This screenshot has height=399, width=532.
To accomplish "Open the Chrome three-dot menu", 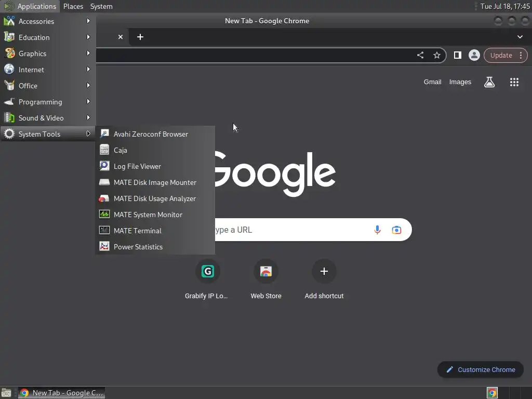I will (x=521, y=55).
